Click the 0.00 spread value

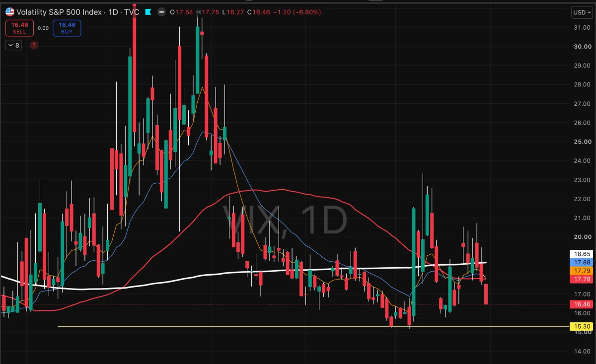click(43, 28)
